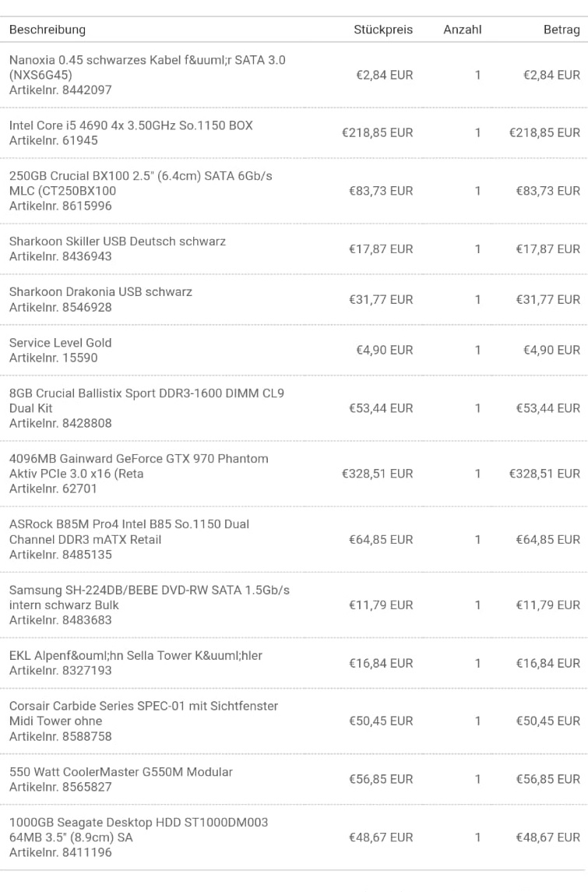
Task: Click the Sharkoon Skiller USB keyboard entry
Action: (118, 242)
